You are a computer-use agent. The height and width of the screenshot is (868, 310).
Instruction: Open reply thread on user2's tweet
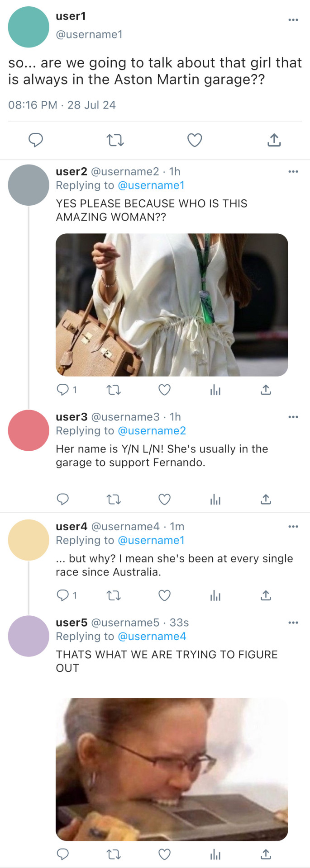click(62, 390)
